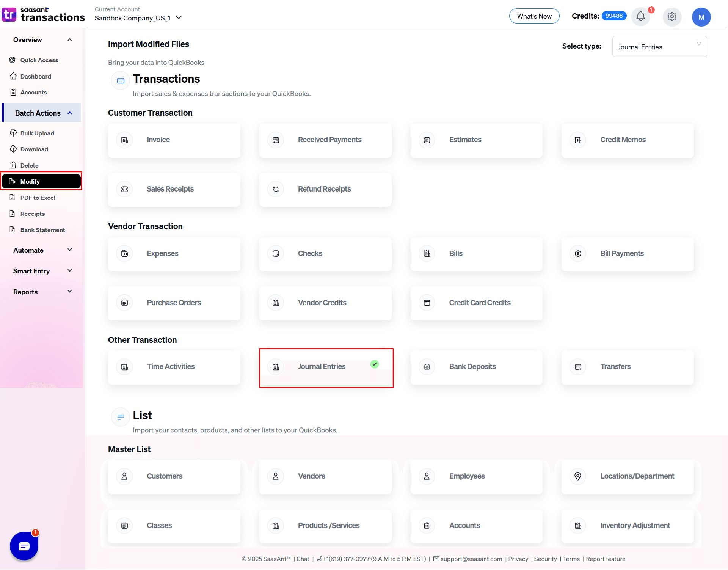The width and height of the screenshot is (728, 570).
Task: Toggle the Journal Entries green checkmark
Action: [375, 364]
